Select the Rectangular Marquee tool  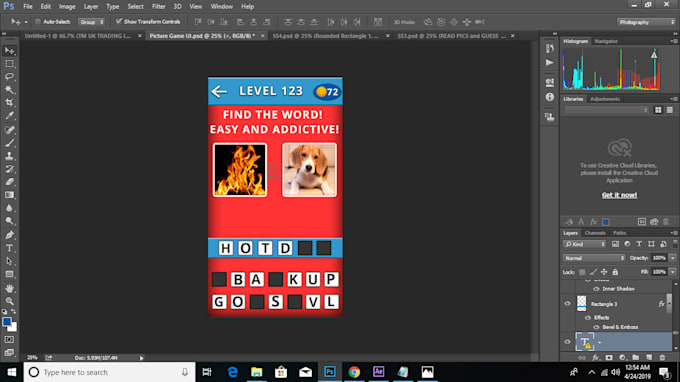coord(9,64)
